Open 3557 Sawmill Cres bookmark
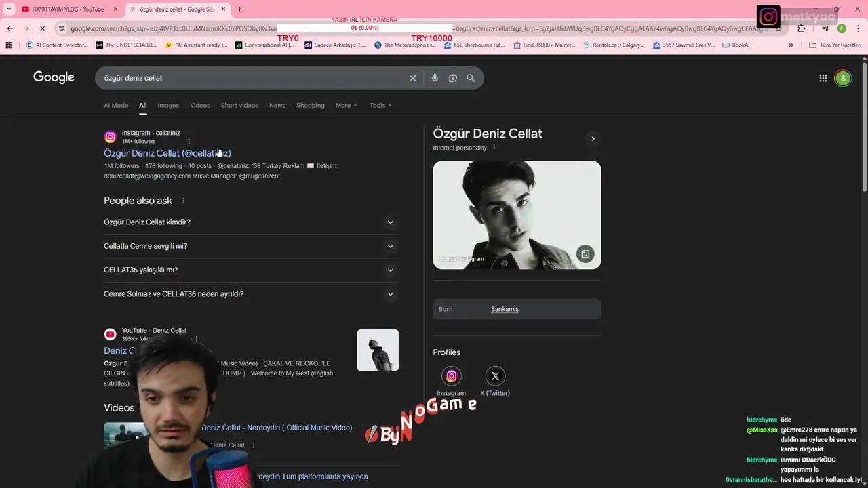Viewport: 868px width, 488px height. pos(684,45)
